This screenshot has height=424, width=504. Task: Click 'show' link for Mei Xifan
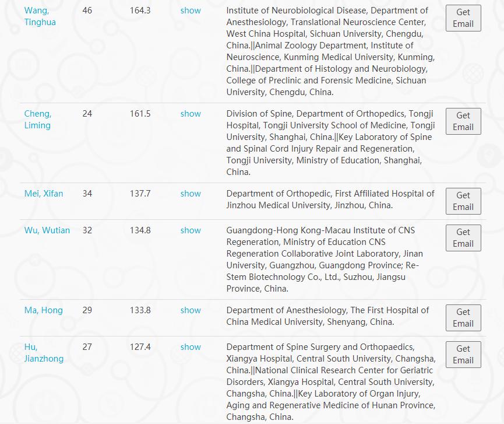[x=191, y=194]
